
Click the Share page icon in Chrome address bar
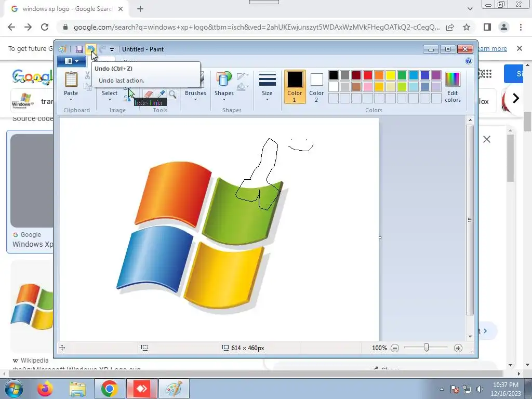[x=450, y=27]
